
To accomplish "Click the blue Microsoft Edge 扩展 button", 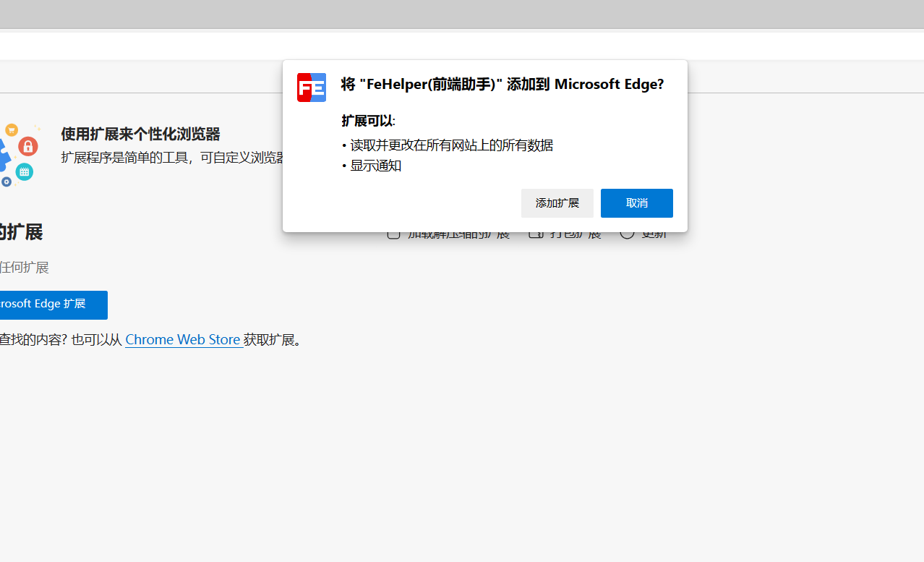I will coord(53,305).
